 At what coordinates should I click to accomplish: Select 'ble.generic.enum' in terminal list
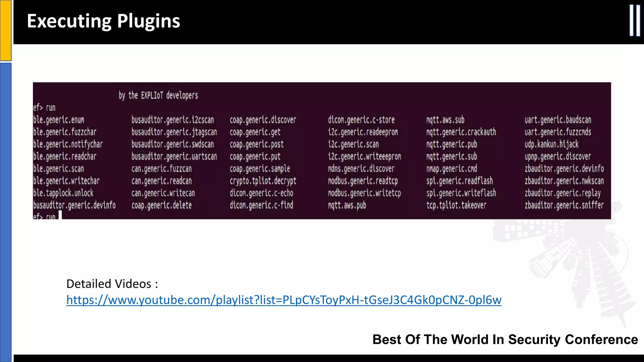coord(59,120)
